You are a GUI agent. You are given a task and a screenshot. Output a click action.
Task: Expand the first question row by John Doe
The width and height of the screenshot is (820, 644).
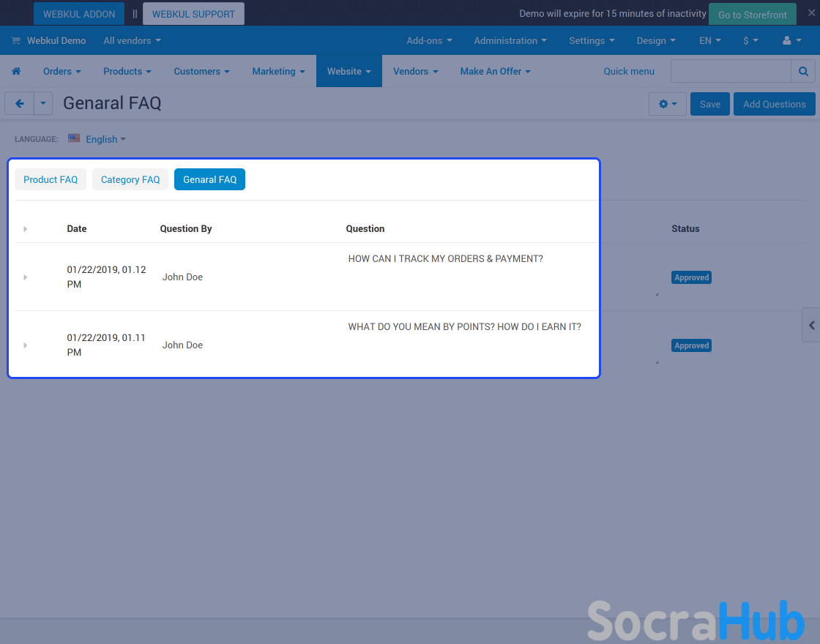[x=26, y=277]
